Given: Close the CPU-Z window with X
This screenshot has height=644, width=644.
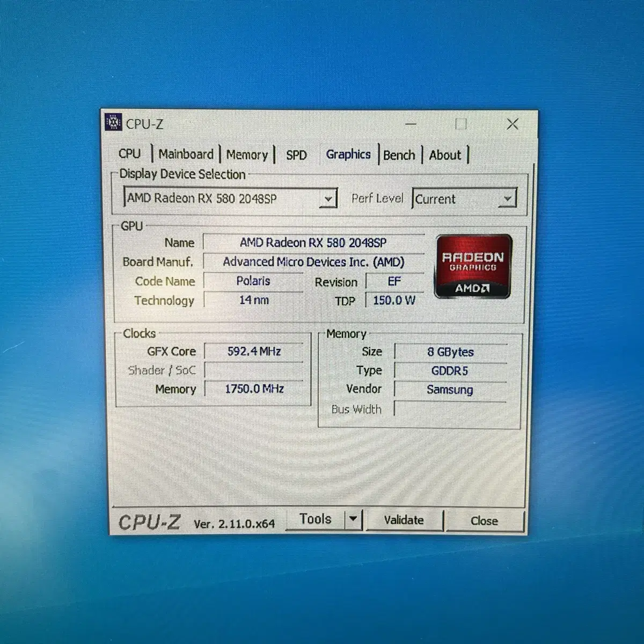Looking at the screenshot, I should pos(513,124).
